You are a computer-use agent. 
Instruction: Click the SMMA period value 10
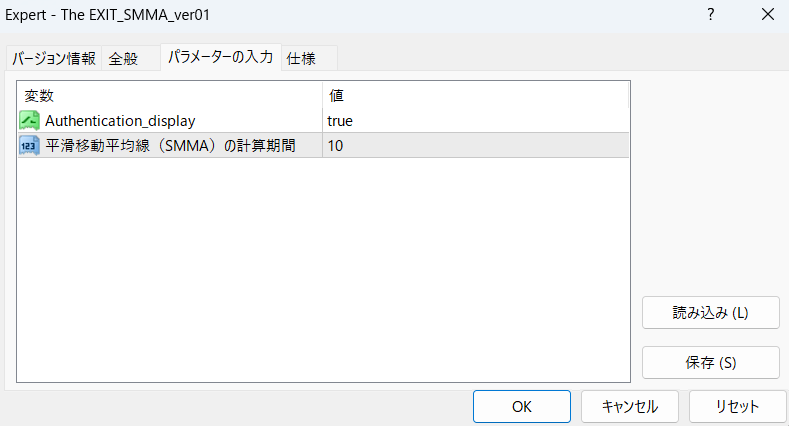click(336, 146)
